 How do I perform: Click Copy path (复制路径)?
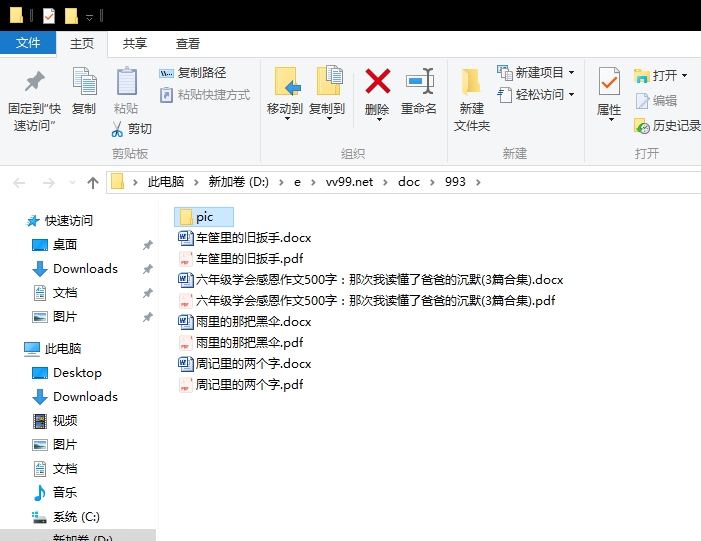point(193,73)
